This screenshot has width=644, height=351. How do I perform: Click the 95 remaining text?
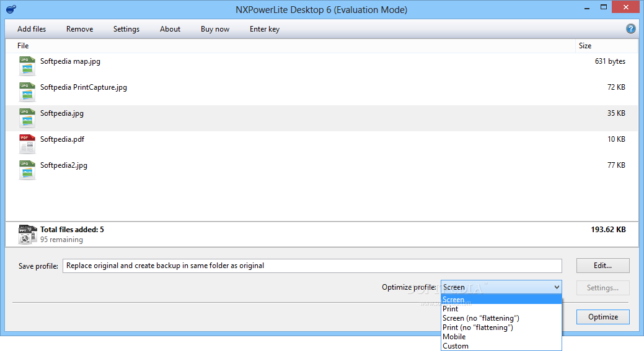pyautogui.click(x=61, y=240)
